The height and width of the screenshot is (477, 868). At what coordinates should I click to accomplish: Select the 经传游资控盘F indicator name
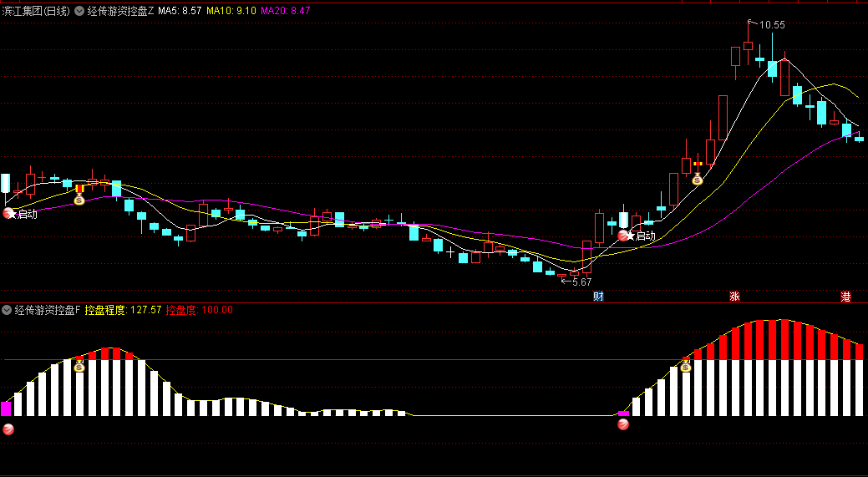pyautogui.click(x=48, y=310)
